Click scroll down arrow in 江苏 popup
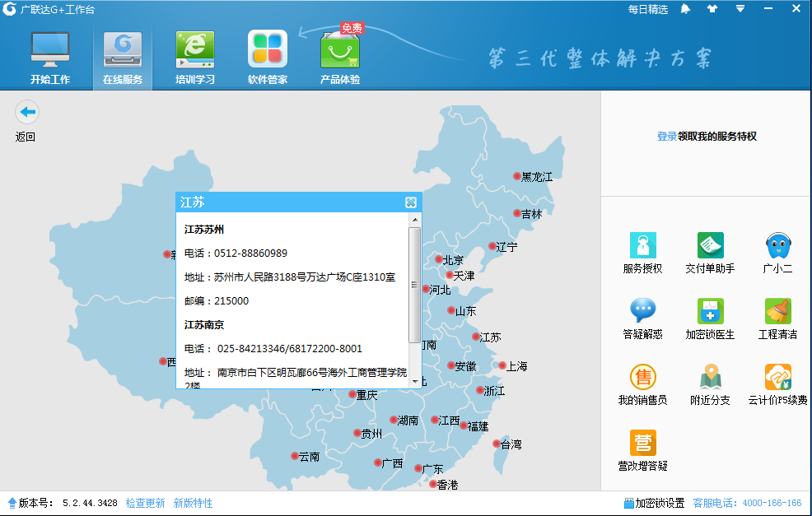 [x=415, y=381]
